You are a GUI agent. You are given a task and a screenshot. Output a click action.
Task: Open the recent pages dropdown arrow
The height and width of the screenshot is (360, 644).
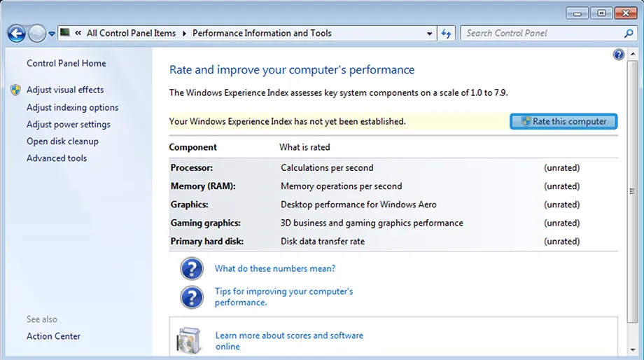52,34
